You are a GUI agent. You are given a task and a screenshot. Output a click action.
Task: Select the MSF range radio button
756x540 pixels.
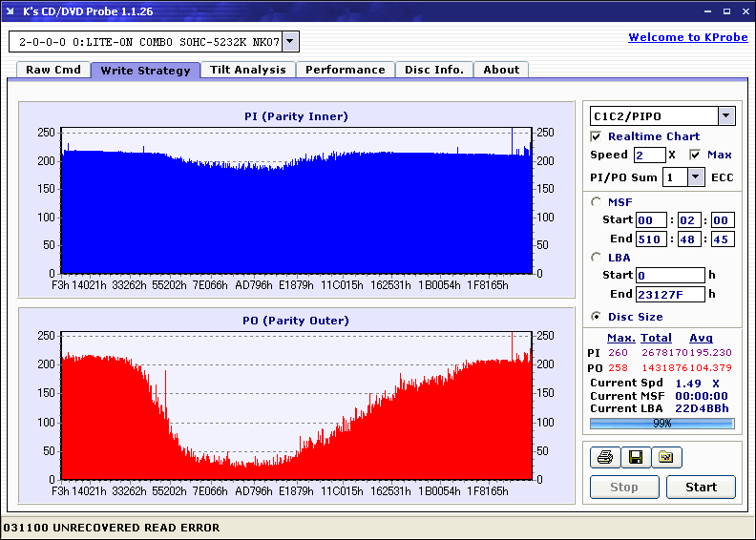(x=598, y=201)
